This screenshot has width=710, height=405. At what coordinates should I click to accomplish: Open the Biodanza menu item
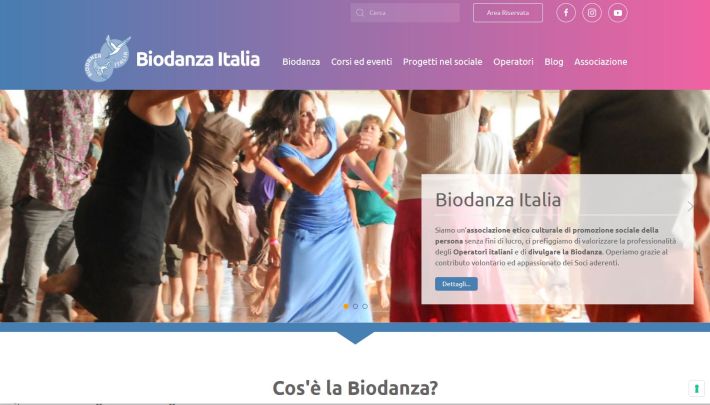pyautogui.click(x=301, y=62)
